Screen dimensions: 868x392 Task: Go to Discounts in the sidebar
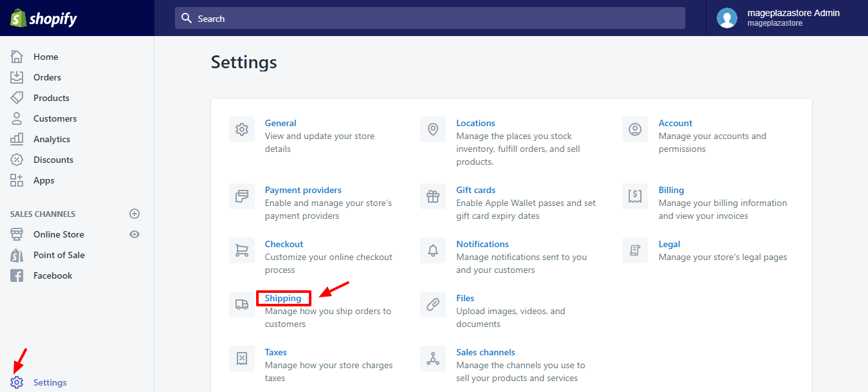tap(53, 160)
